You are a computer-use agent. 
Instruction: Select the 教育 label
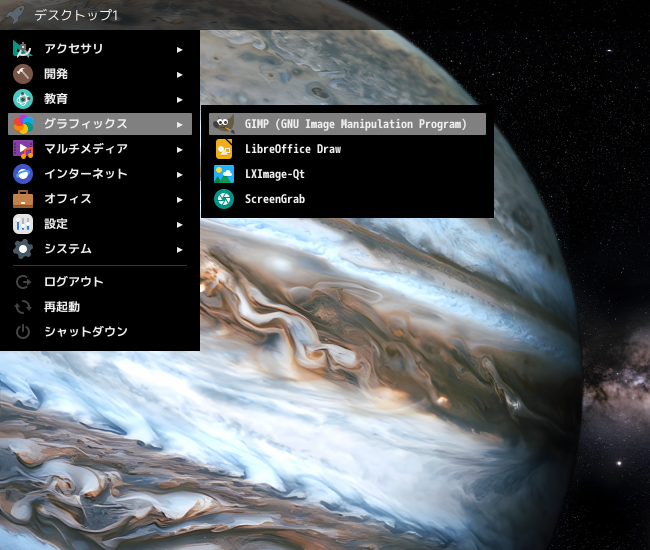click(x=56, y=99)
